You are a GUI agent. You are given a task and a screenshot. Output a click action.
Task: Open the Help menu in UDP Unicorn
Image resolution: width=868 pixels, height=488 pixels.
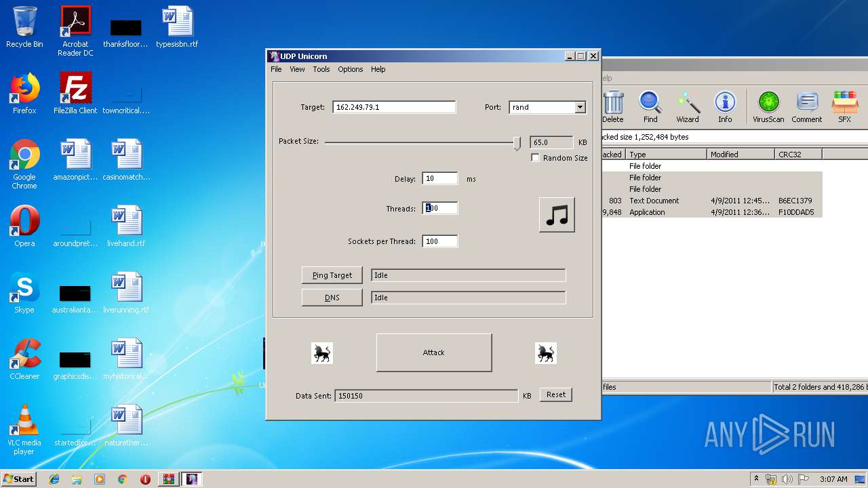pyautogui.click(x=378, y=69)
